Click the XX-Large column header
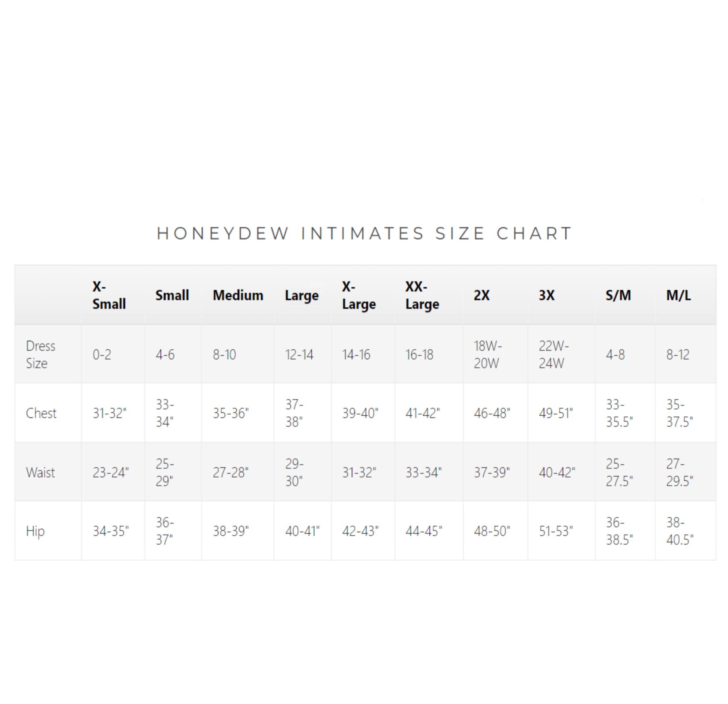 click(422, 295)
